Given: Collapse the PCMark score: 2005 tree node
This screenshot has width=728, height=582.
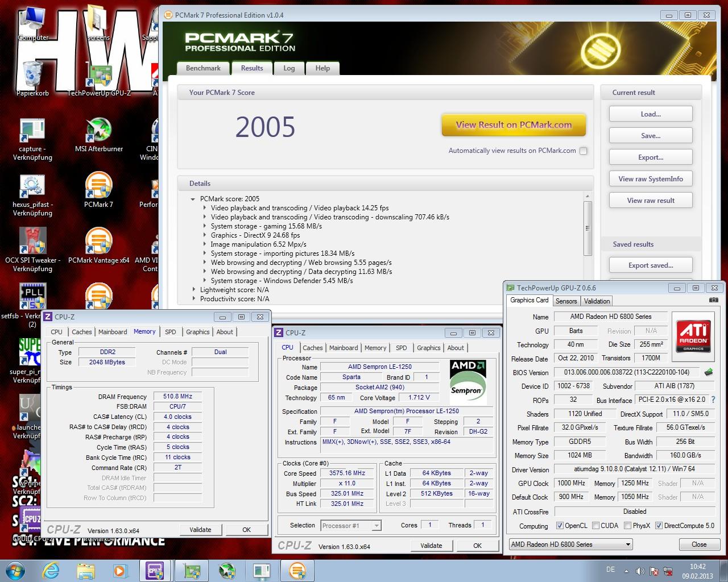Looking at the screenshot, I should [x=193, y=199].
